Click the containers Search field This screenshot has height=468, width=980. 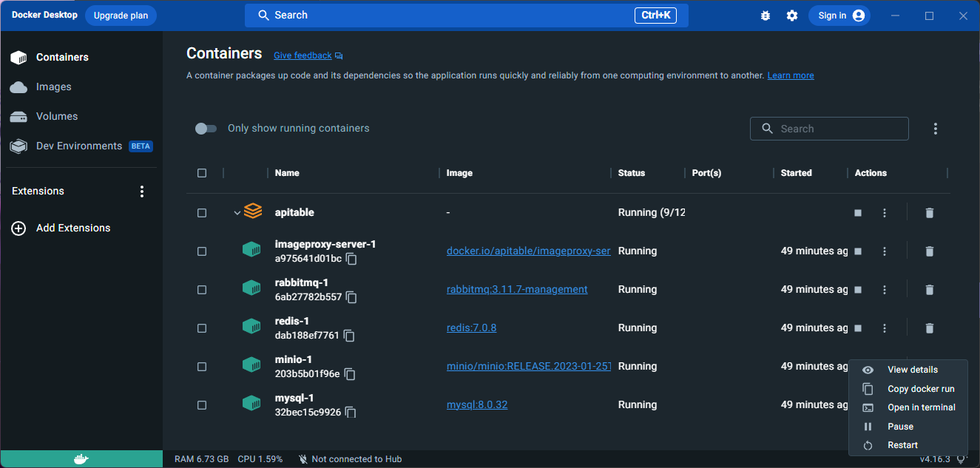pyautogui.click(x=829, y=129)
